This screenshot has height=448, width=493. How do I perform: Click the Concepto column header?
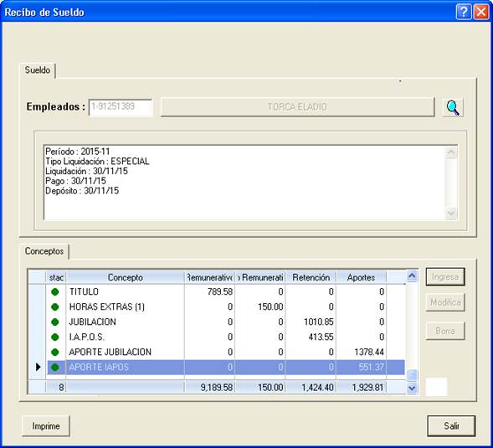click(126, 277)
